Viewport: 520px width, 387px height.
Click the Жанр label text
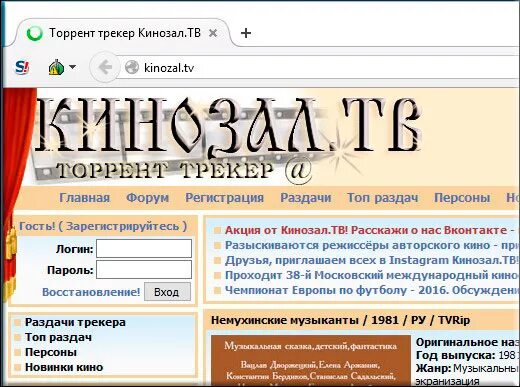(433, 369)
